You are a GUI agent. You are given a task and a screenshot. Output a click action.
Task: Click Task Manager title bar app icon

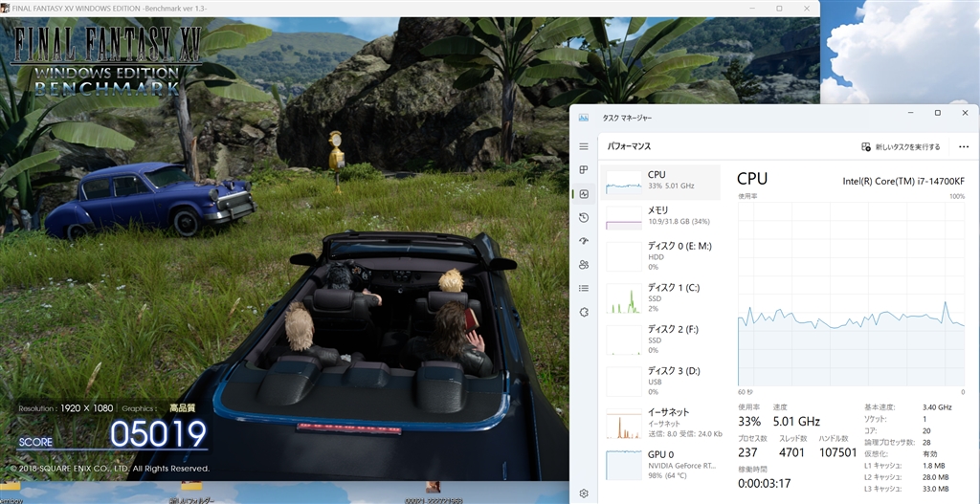point(584,118)
